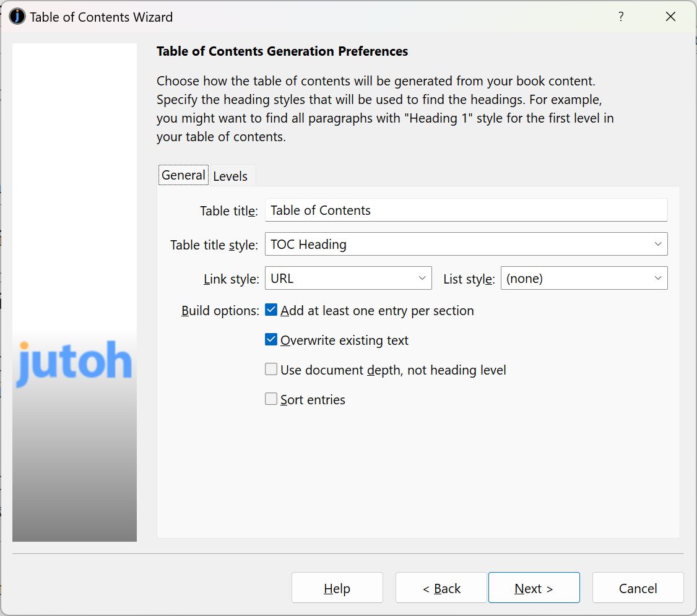Open the Table title style dropdown
Screen dimensions: 697x616
coord(465,245)
